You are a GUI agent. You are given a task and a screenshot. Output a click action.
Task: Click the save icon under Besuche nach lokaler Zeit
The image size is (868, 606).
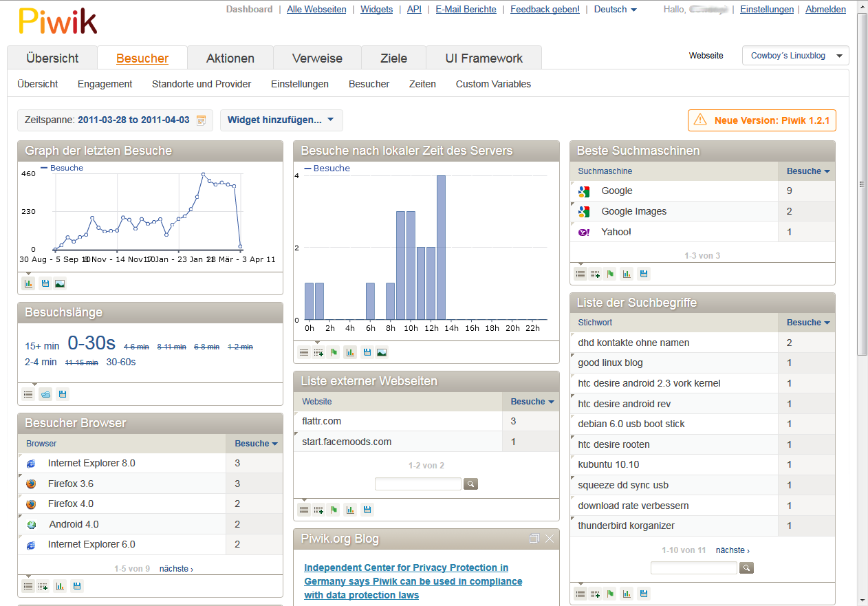tap(367, 352)
